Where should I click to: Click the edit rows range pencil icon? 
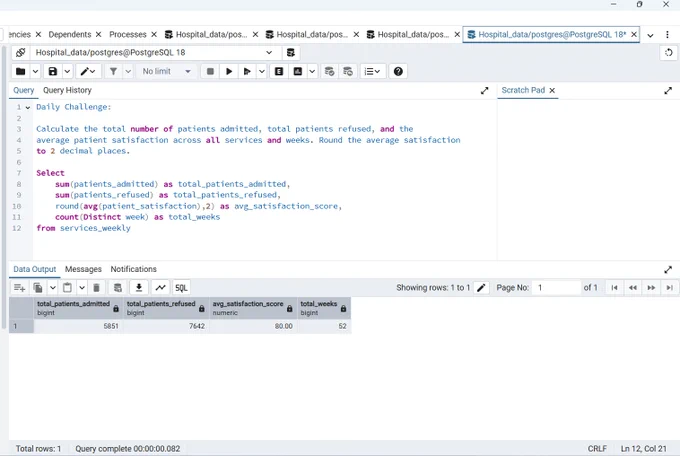point(481,288)
